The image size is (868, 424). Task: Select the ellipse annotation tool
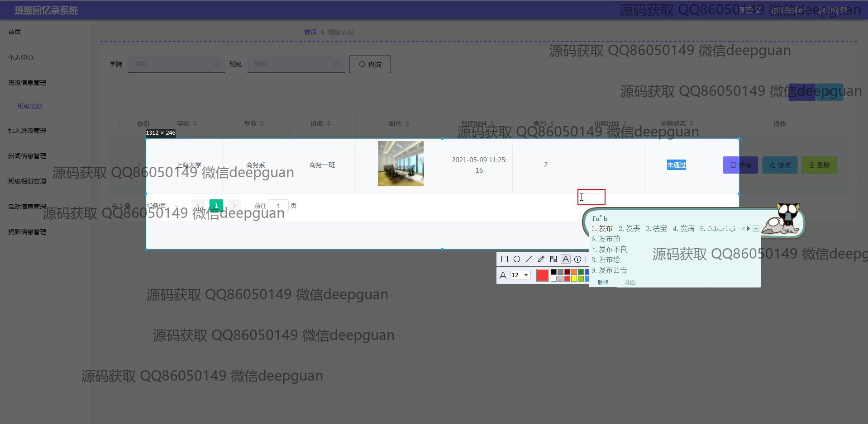pyautogui.click(x=516, y=259)
